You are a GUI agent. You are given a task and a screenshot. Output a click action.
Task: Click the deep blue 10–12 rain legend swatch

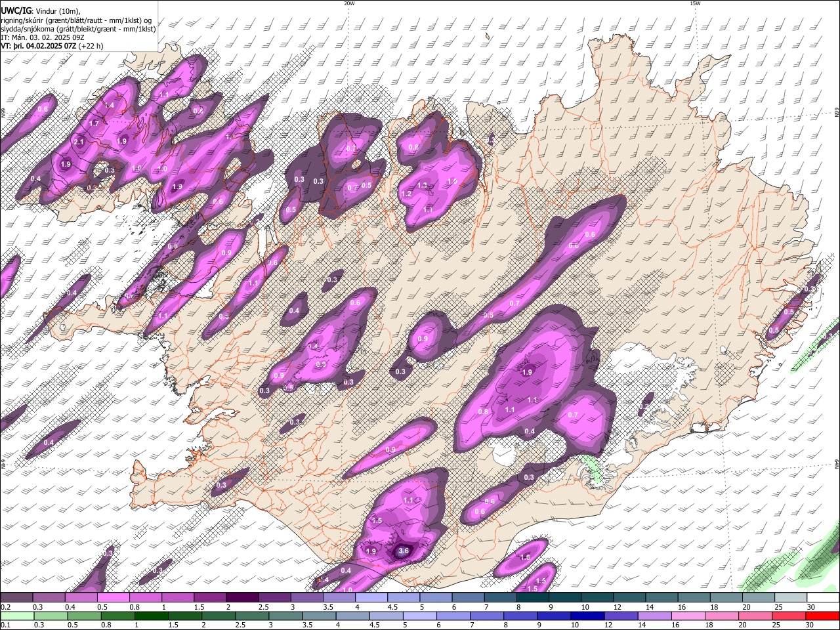(588, 616)
